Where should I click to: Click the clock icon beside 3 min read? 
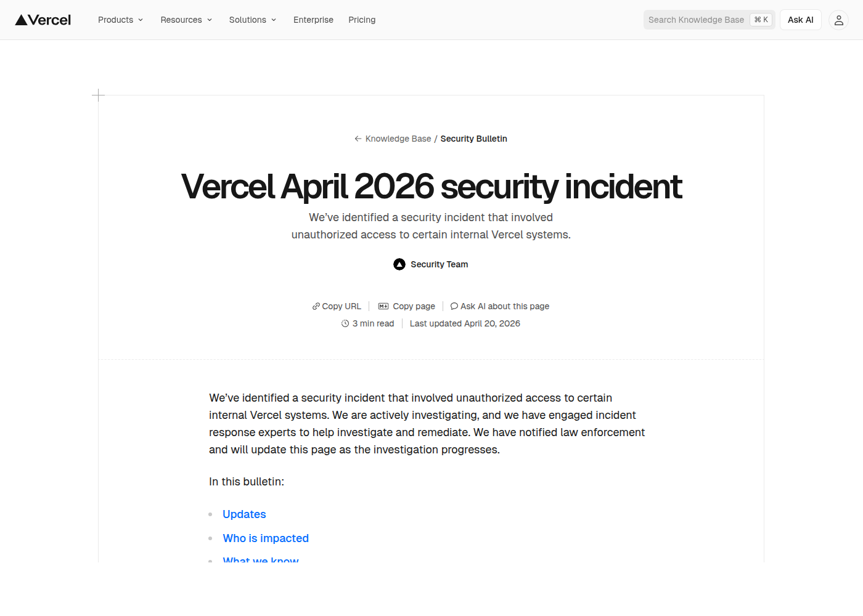coord(345,323)
